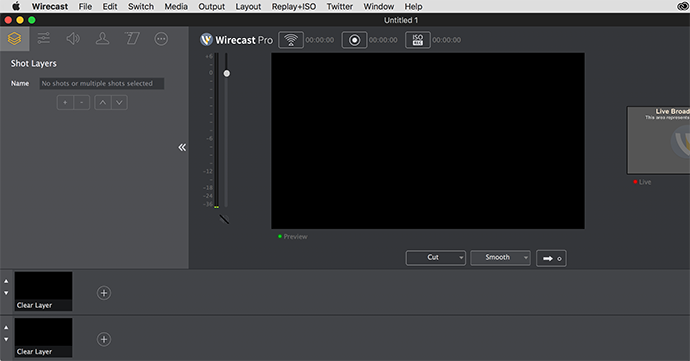Move shot layer down with arrow button
690x361 pixels.
pyautogui.click(x=119, y=103)
